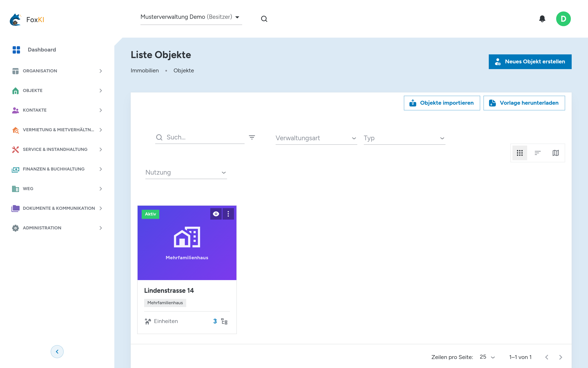Screen dimensions: 588x368
Task: Open the Nutzung dropdown
Action: [186, 172]
